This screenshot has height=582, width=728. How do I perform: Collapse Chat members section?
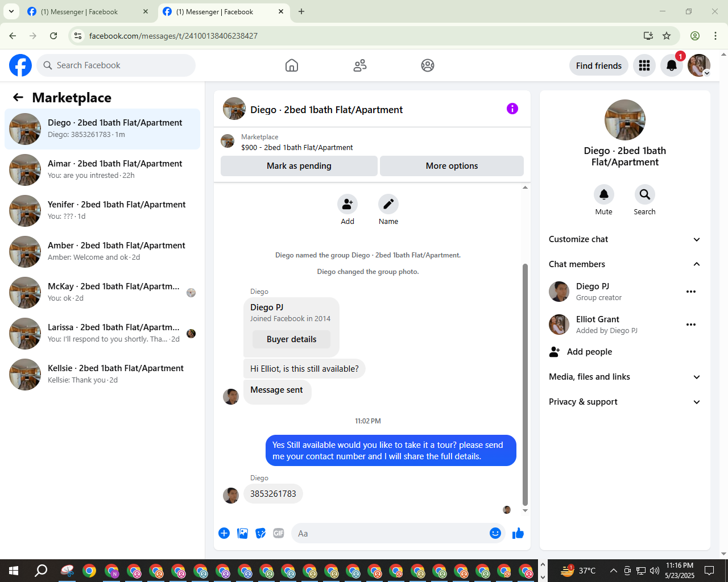624,264
